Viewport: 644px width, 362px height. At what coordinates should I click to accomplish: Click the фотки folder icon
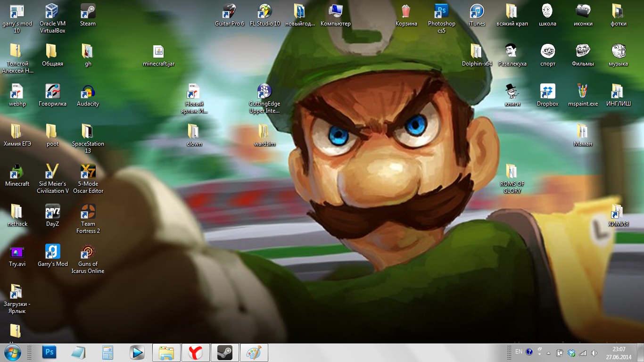coord(618,15)
